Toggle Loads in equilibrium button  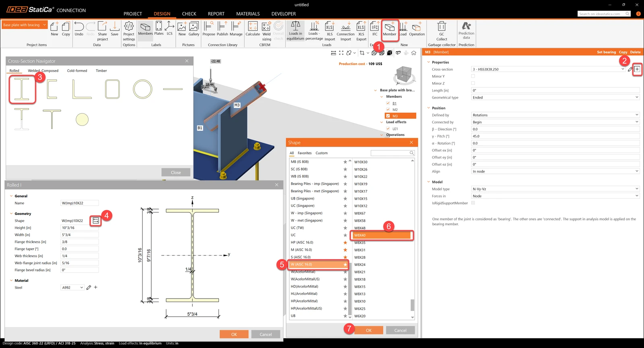coord(295,31)
